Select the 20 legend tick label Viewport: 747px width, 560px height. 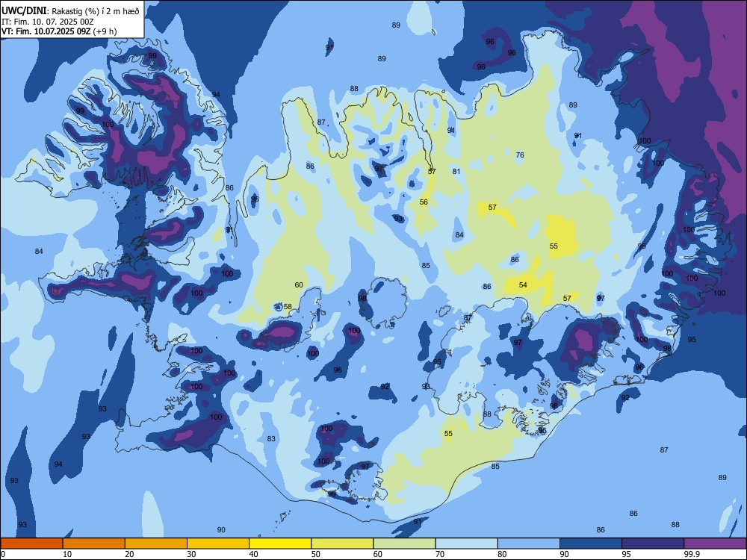click(x=129, y=554)
